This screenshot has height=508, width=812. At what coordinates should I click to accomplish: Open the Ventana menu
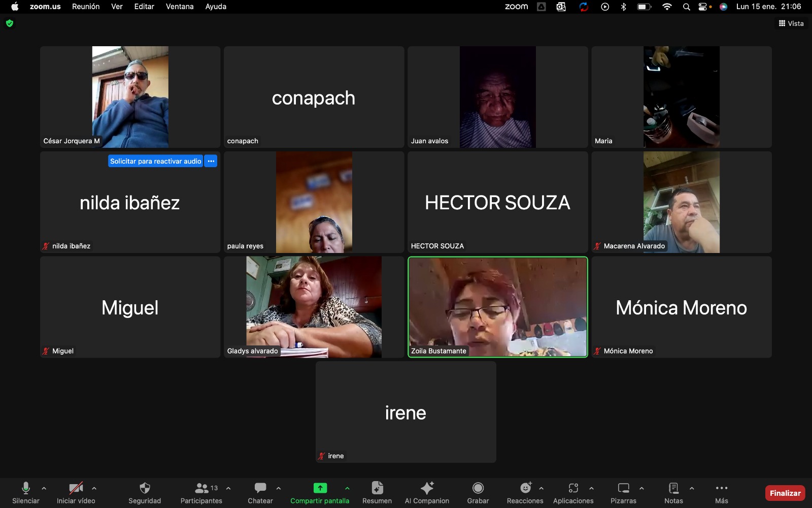[x=180, y=7]
